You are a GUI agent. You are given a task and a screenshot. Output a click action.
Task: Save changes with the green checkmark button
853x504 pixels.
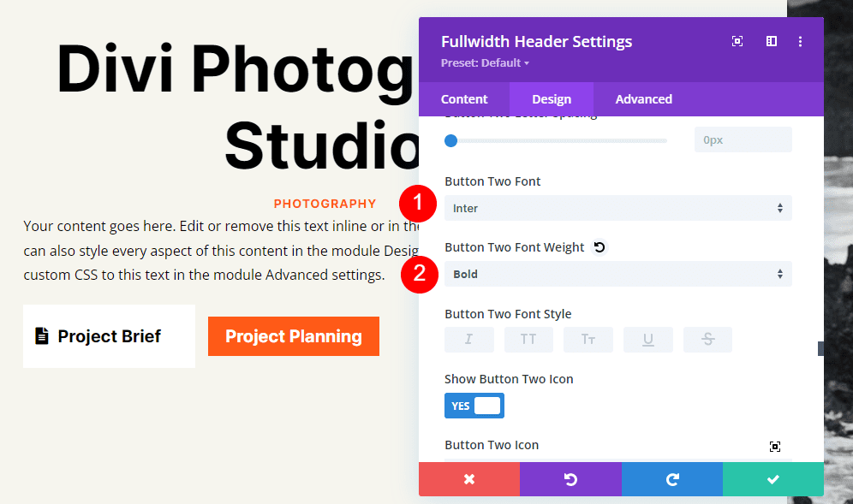click(772, 479)
